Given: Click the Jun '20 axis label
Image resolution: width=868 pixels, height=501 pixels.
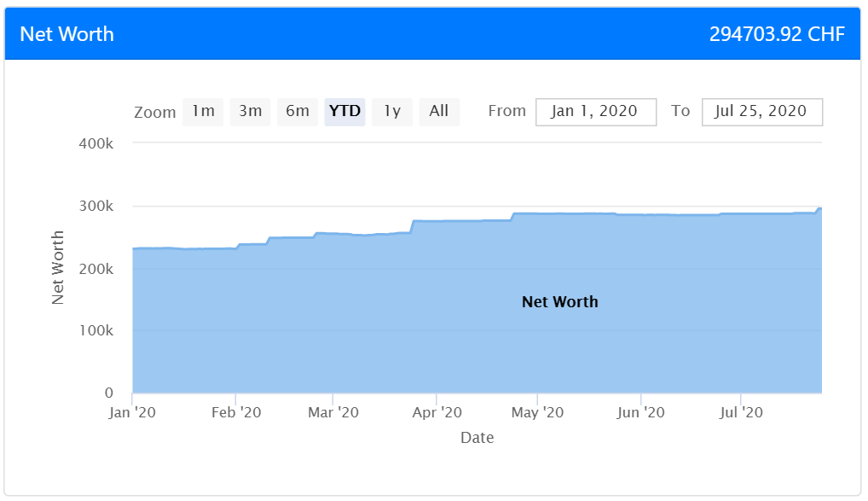Looking at the screenshot, I should 640,412.
